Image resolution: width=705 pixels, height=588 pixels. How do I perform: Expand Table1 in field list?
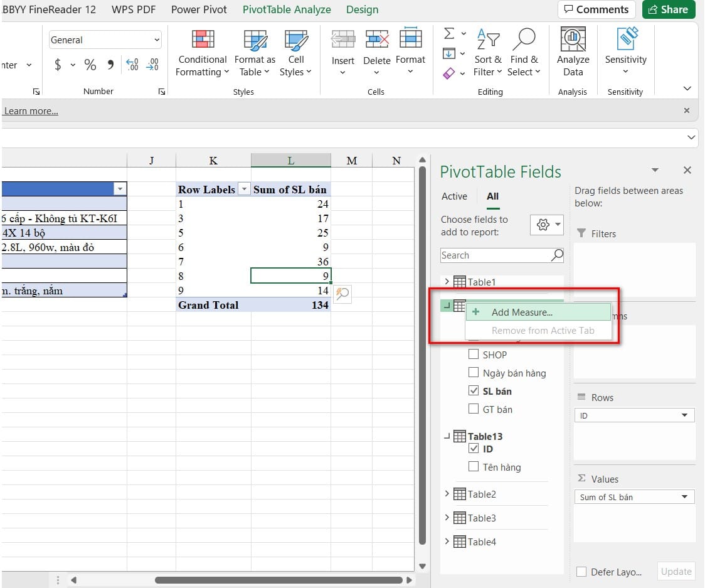[447, 282]
